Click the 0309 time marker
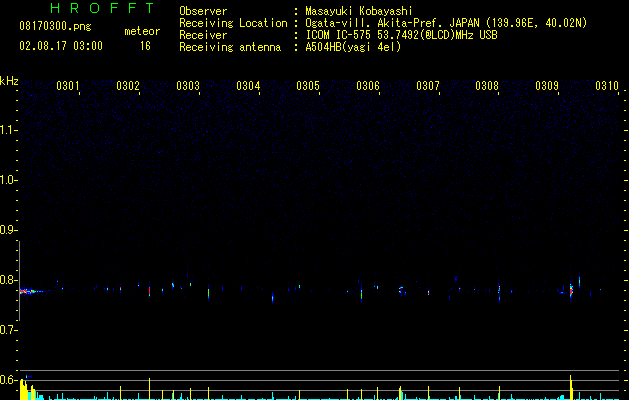The width and height of the screenshot is (629, 400). 547,86
